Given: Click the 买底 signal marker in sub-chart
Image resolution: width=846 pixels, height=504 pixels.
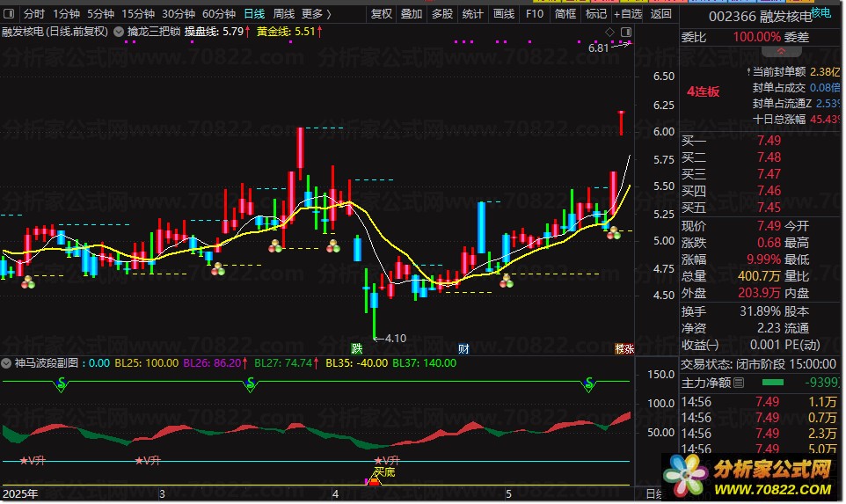Looking at the screenshot, I should tap(384, 472).
